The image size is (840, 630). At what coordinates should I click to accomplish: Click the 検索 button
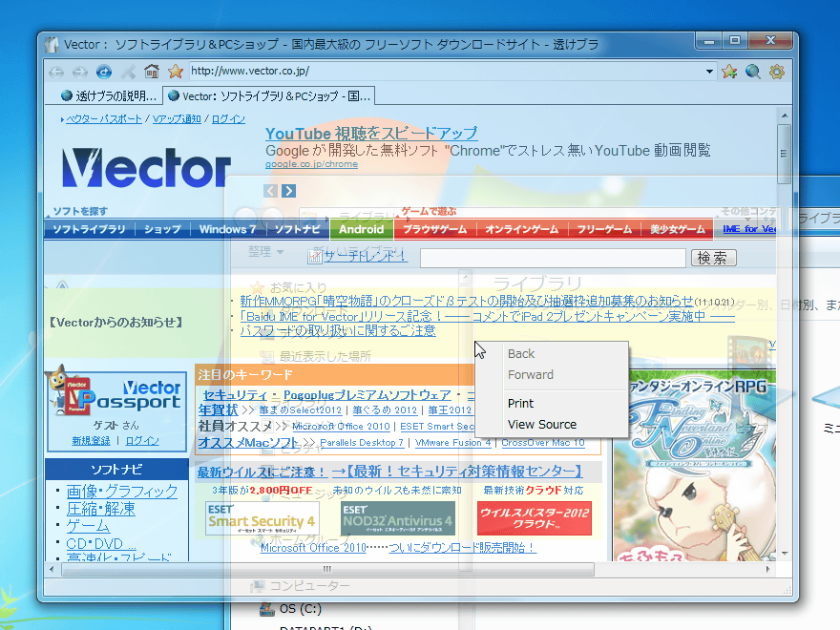(714, 258)
